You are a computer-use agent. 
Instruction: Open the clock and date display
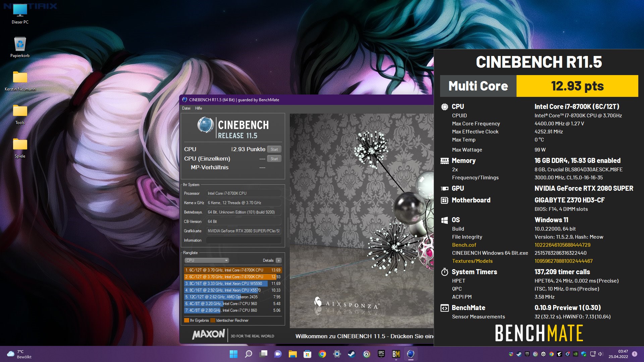(x=618, y=354)
